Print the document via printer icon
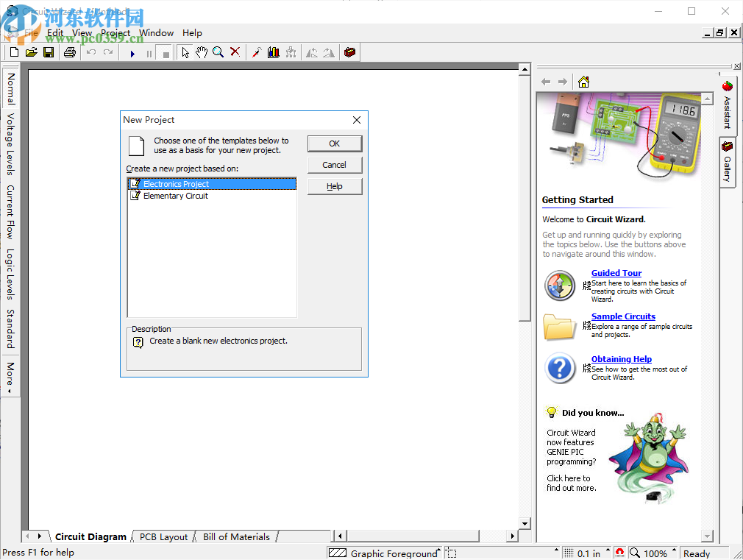 [70, 52]
